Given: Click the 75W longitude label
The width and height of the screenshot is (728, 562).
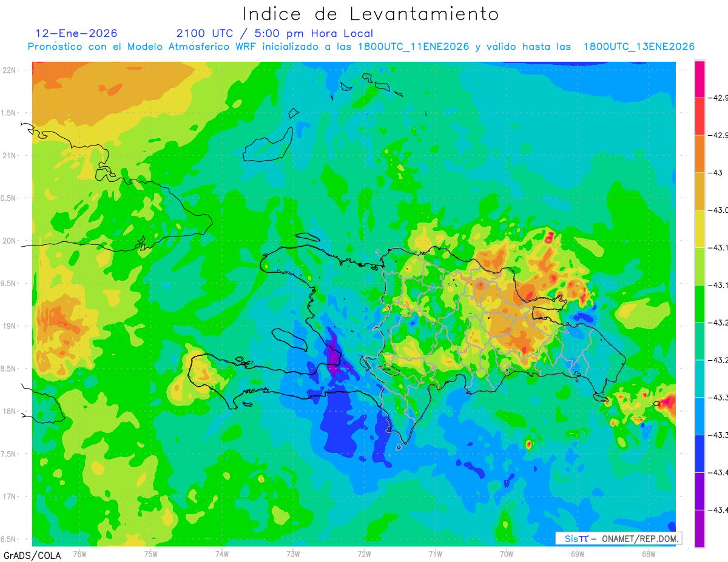Looking at the screenshot, I should 151,554.
